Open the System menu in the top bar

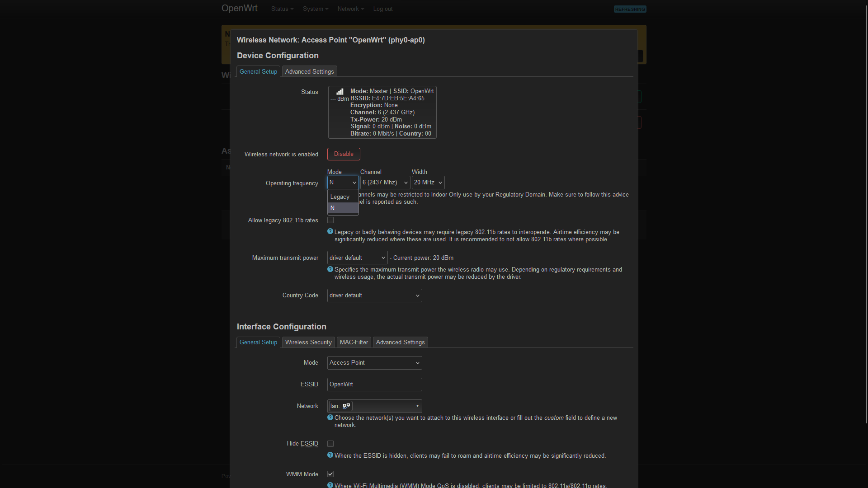pyautogui.click(x=316, y=9)
